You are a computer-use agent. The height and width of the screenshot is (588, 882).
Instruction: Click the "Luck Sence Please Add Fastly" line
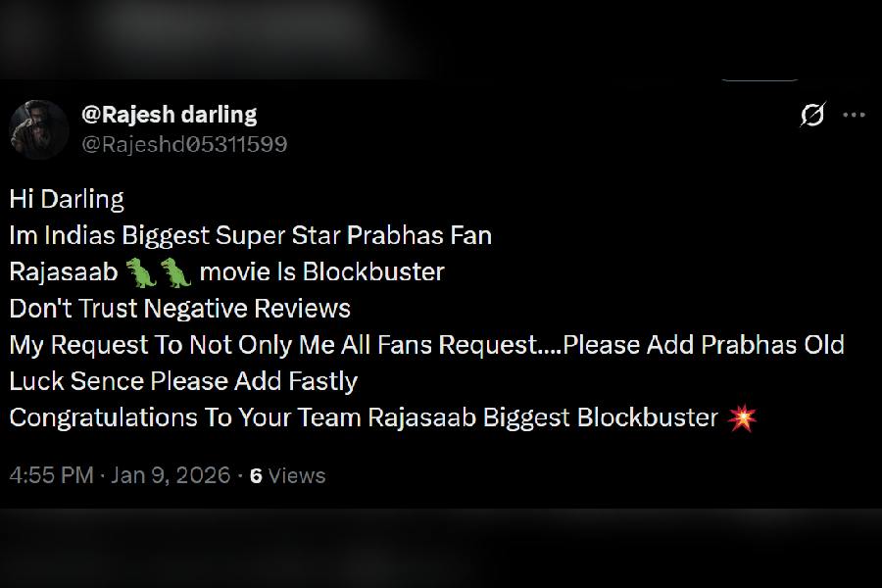[x=183, y=381]
